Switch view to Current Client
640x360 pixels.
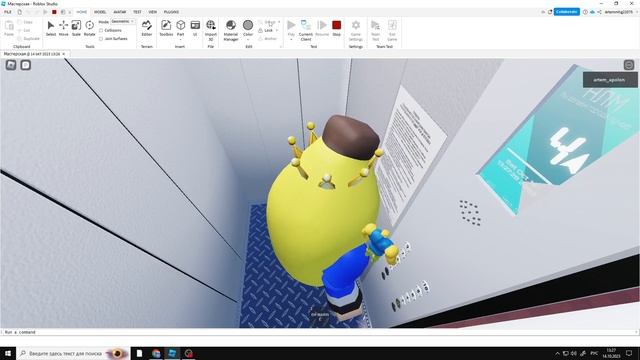(306, 30)
